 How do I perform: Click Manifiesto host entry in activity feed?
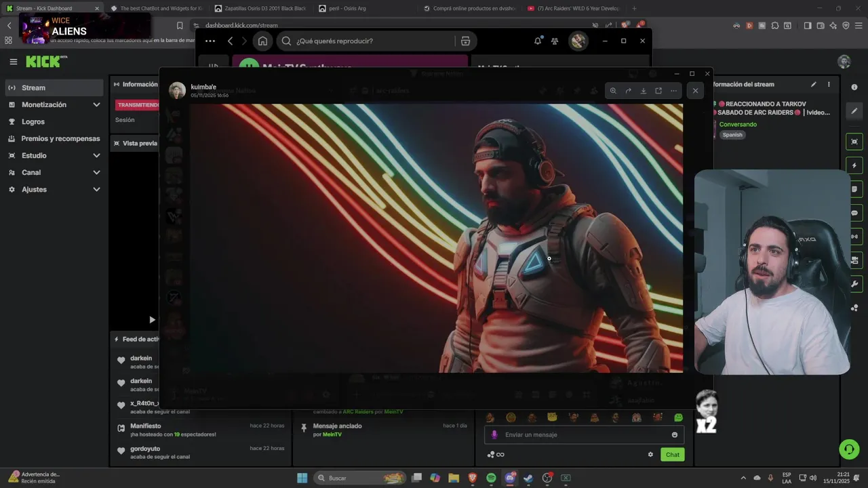200,430
